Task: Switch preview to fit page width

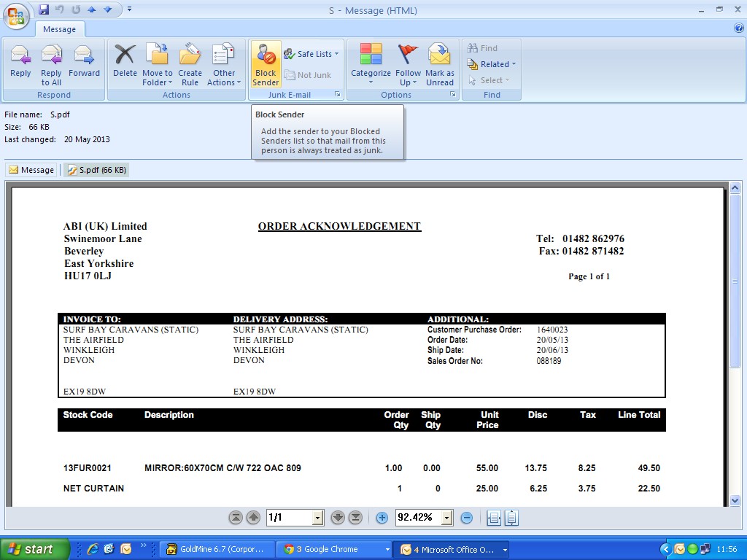Action: click(x=494, y=518)
